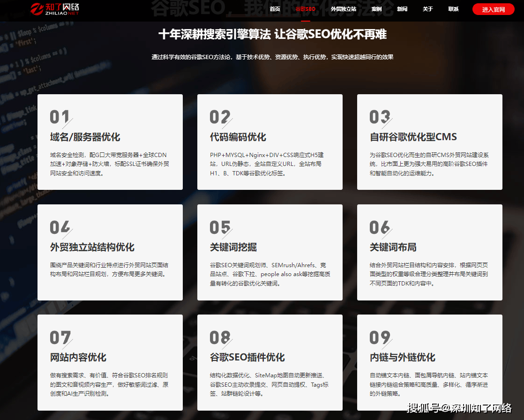This screenshot has height=420, width=524.
Task: Select the 自研谷歌优化型CMS card
Action: pyautogui.click(x=429, y=142)
